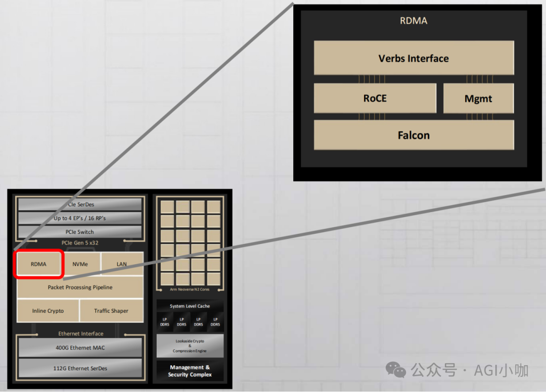Select the System Level Cache block
Screen dimensions: 546x392
(x=190, y=306)
